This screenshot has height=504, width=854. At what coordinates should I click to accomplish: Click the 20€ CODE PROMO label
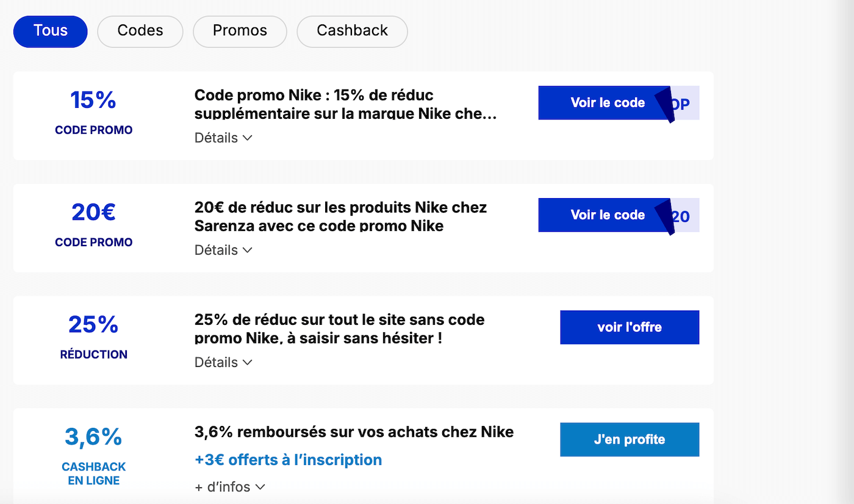coord(93,242)
